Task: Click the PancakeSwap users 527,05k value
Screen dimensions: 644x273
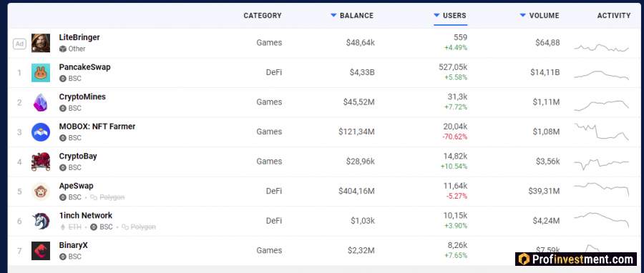Action: [x=453, y=67]
